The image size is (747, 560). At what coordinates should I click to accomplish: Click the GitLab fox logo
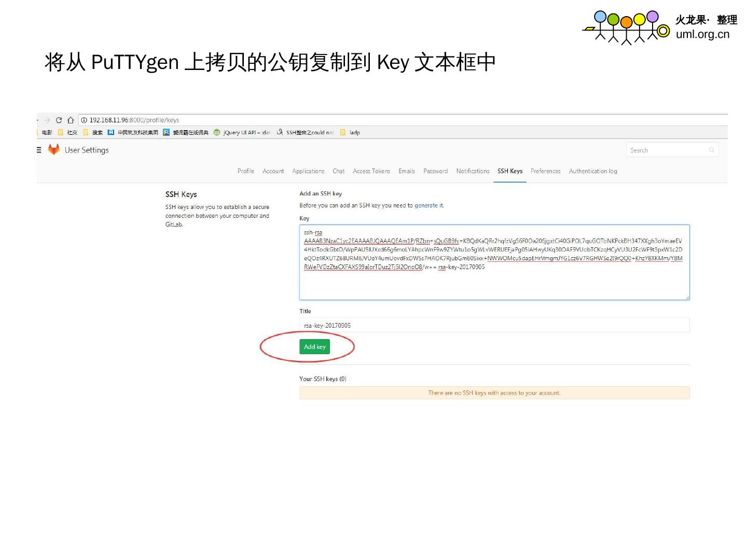(x=53, y=149)
